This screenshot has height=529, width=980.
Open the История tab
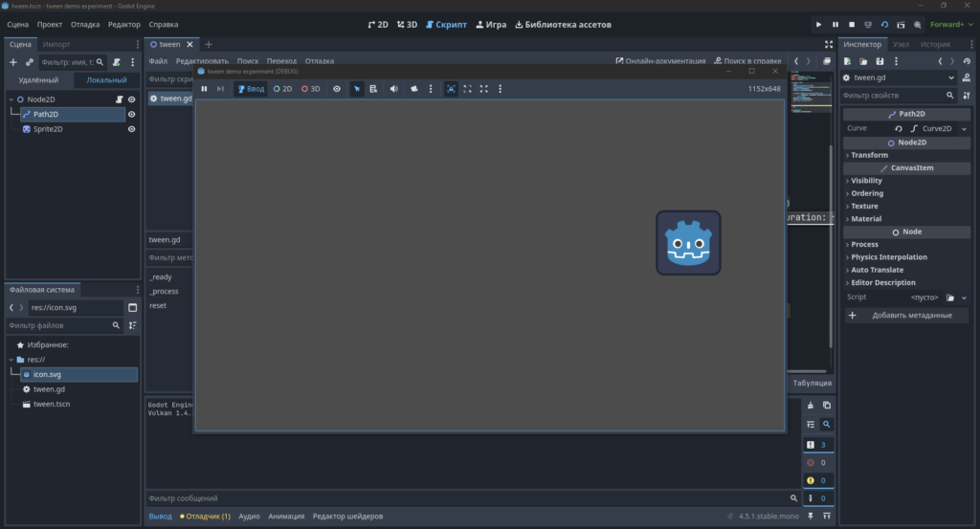935,44
